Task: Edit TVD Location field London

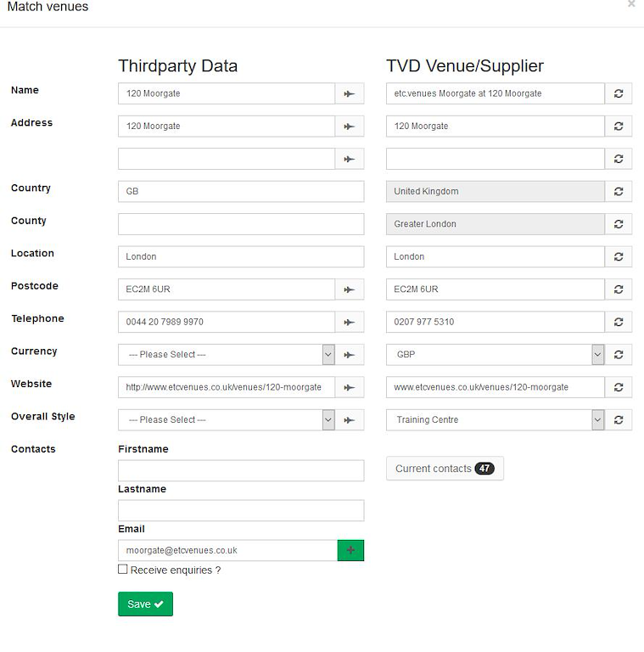Action: click(496, 257)
